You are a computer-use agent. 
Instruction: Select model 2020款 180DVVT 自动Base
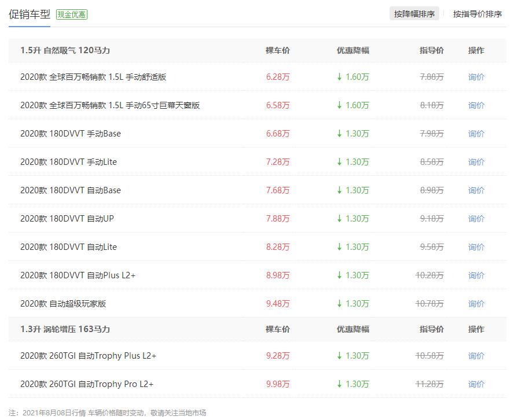71,190
